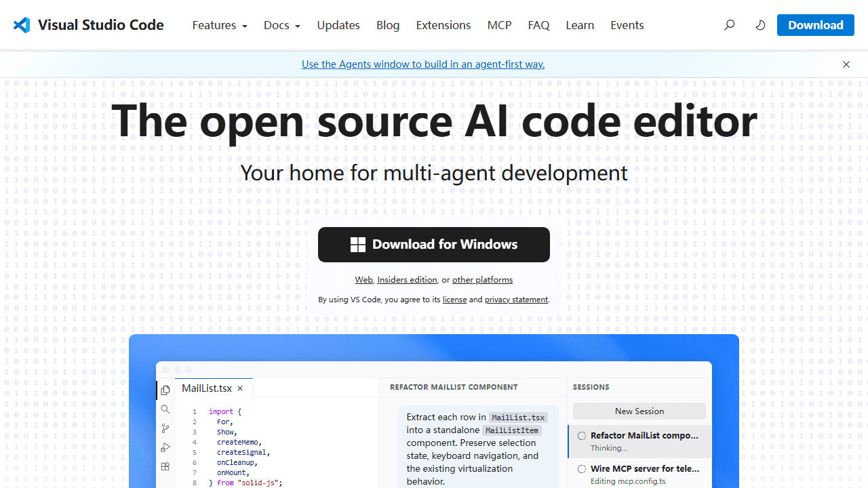Dismiss the Agents window announcement banner
Screen dimensions: 868x488
click(x=846, y=64)
